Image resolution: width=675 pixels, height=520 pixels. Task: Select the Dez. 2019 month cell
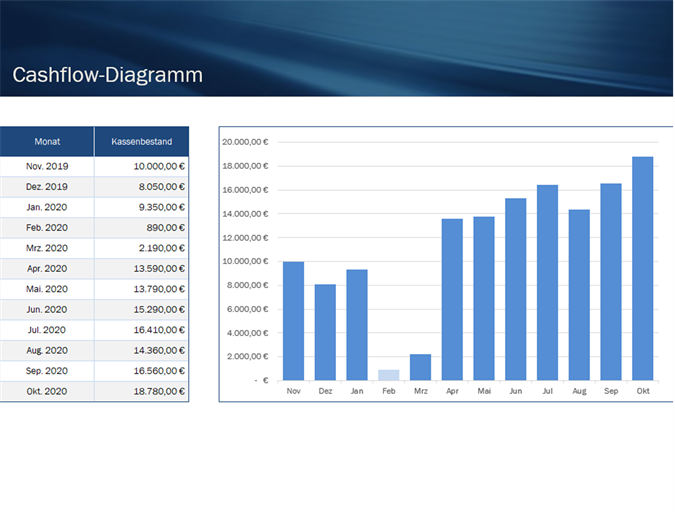click(x=47, y=187)
